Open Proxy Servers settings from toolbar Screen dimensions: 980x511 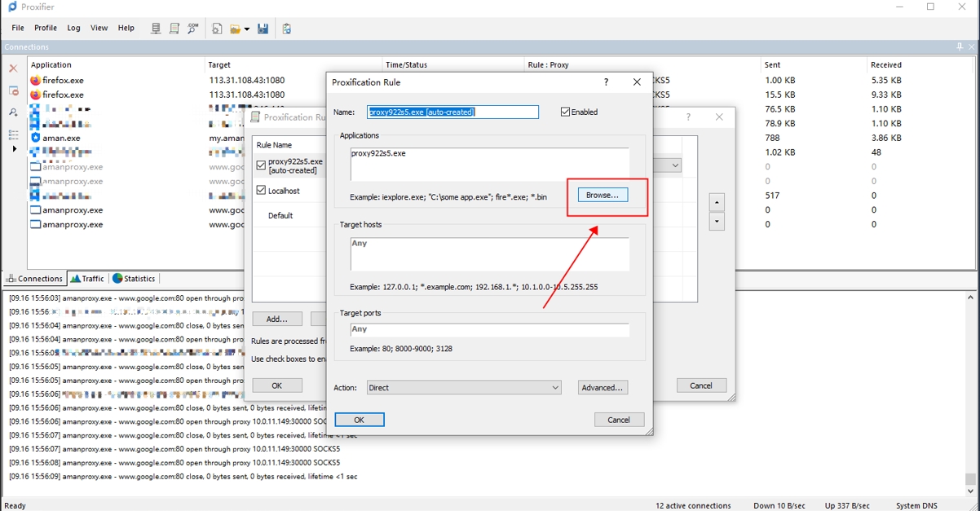coord(156,29)
